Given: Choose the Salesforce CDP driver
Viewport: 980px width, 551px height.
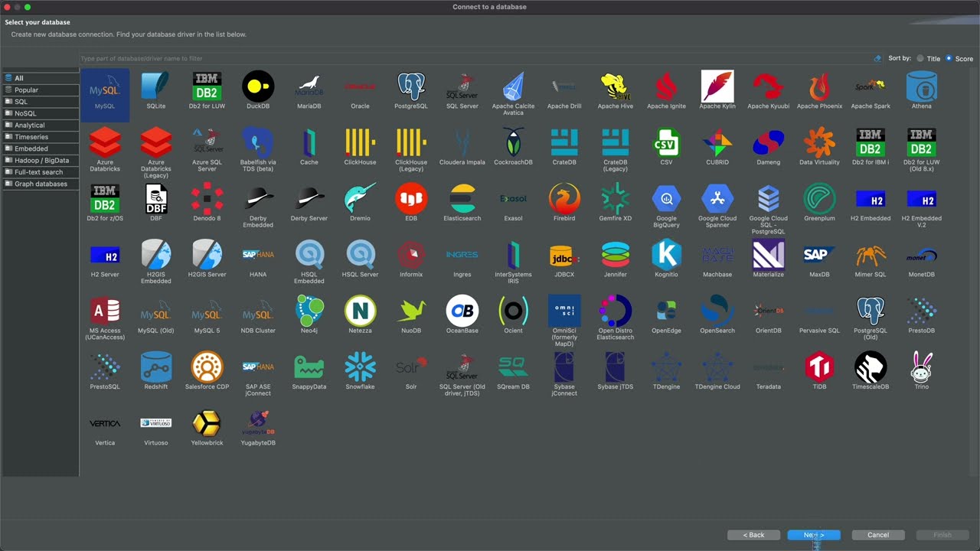Looking at the screenshot, I should tap(207, 371).
